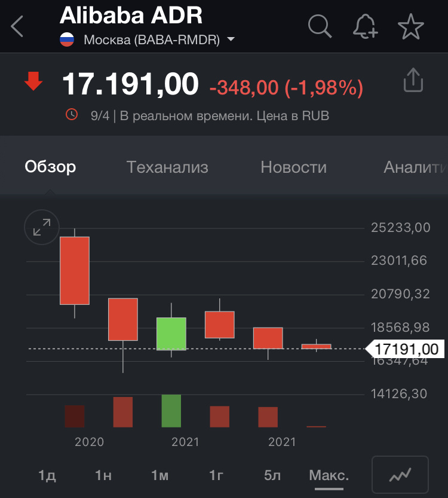Set chart range to 1м
Screen dimensions: 448x498
[159, 475]
